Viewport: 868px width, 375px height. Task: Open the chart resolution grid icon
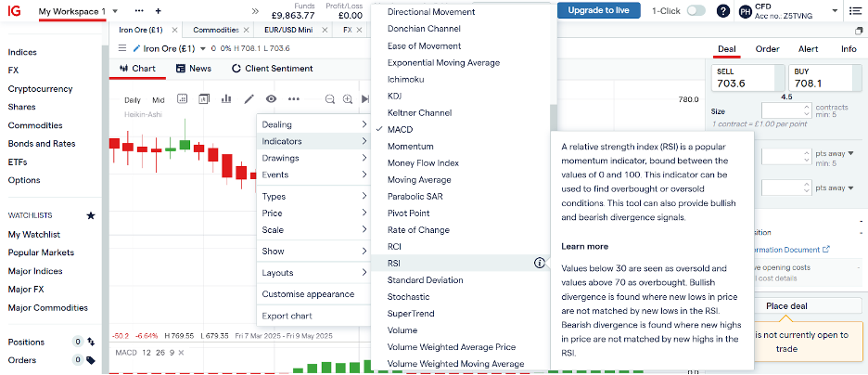182,98
